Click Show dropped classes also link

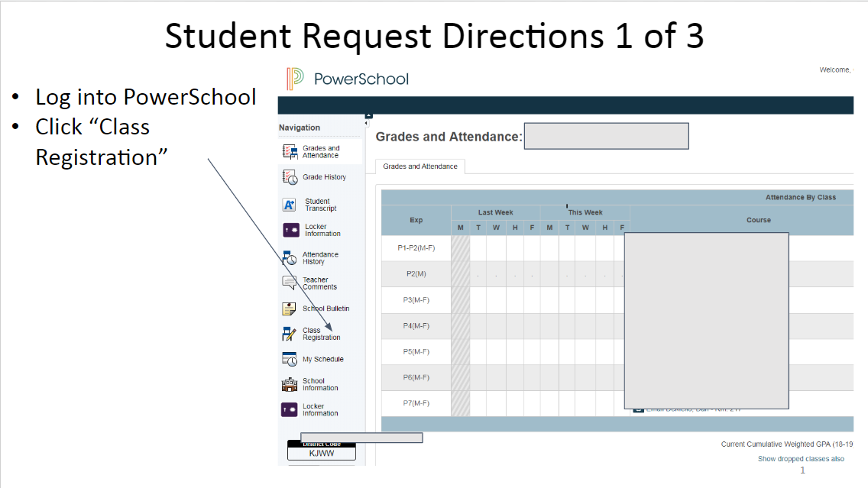point(801,459)
